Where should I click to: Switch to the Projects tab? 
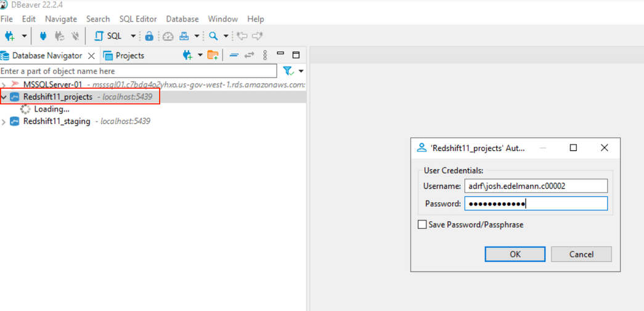point(124,55)
